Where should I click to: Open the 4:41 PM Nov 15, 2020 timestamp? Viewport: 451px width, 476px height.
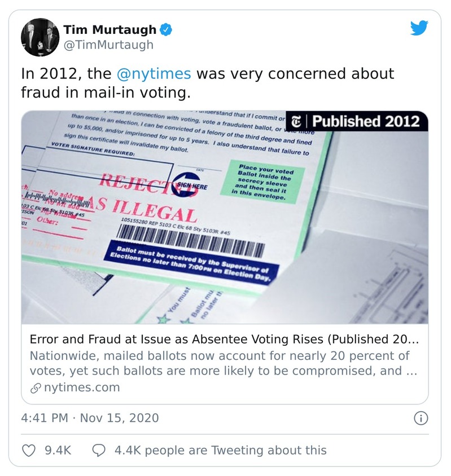(90, 418)
